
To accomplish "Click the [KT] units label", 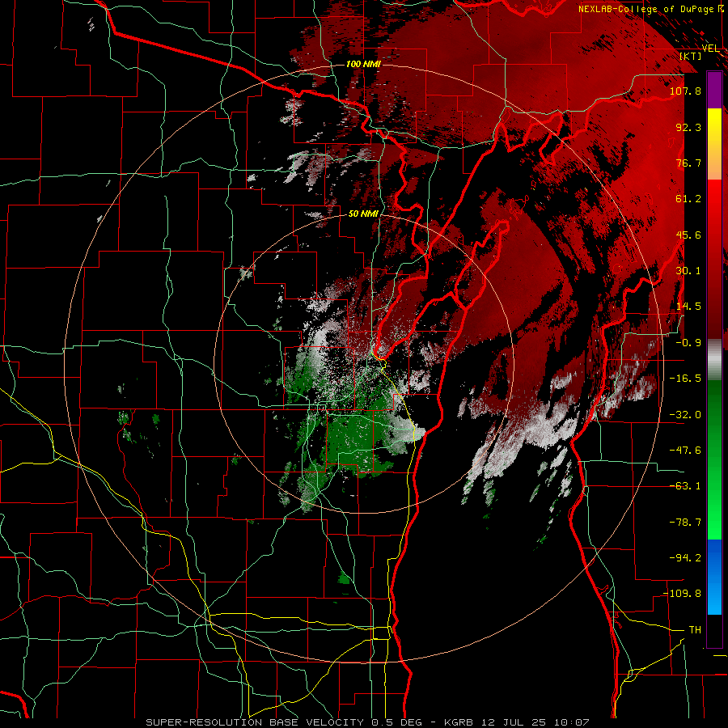I will coord(691,57).
